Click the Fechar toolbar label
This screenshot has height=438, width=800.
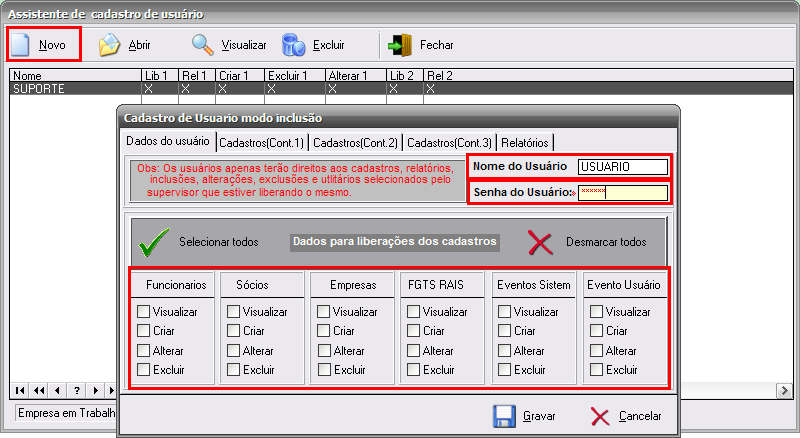[x=437, y=45]
